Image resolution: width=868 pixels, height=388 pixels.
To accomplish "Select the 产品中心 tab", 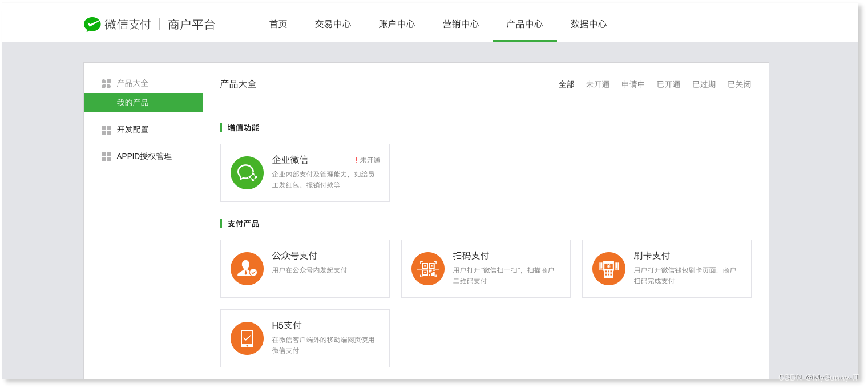I will coord(525,24).
